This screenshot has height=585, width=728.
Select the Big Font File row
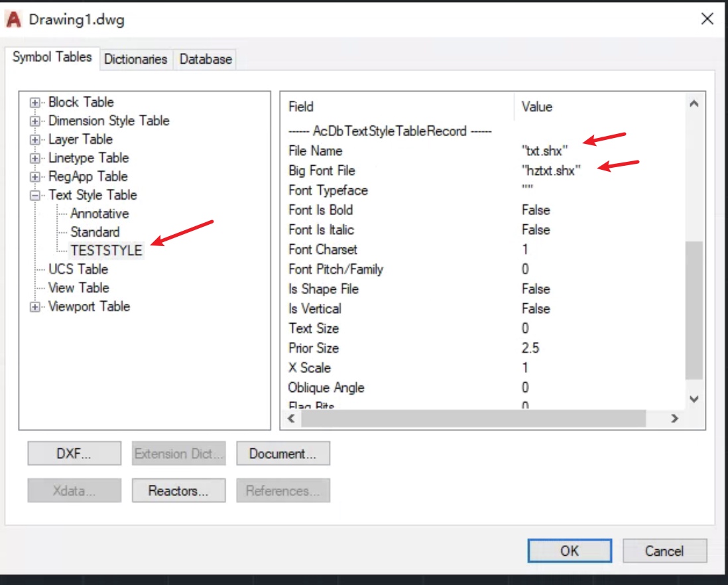tap(483, 171)
